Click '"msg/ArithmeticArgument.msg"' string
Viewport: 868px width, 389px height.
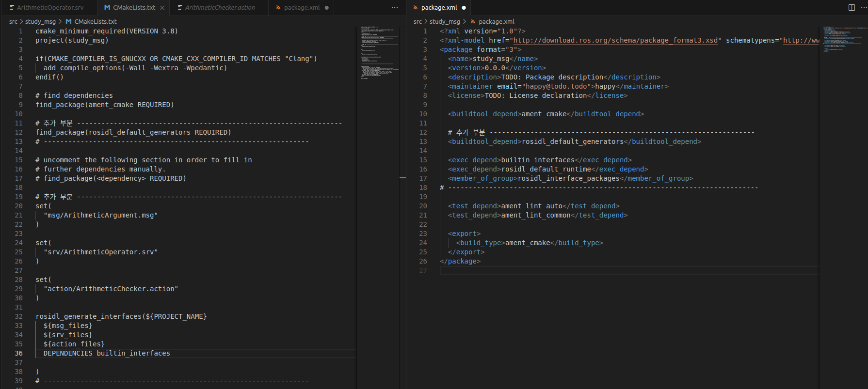click(x=100, y=216)
